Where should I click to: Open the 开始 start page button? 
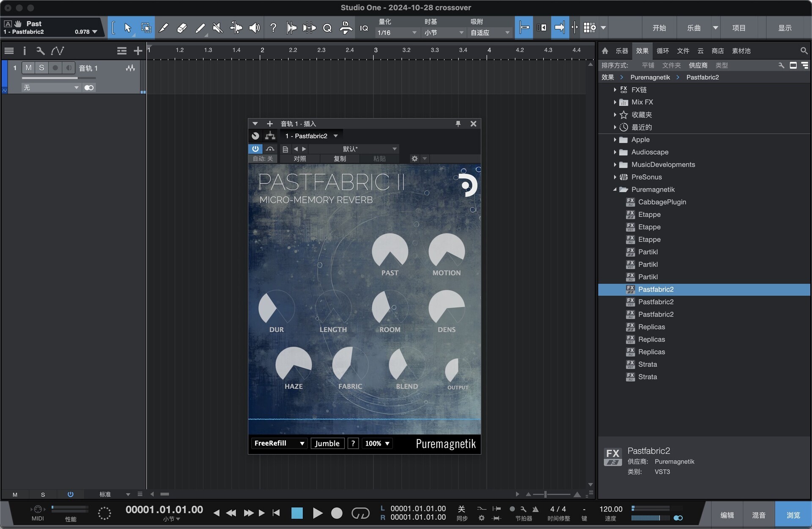tap(659, 28)
